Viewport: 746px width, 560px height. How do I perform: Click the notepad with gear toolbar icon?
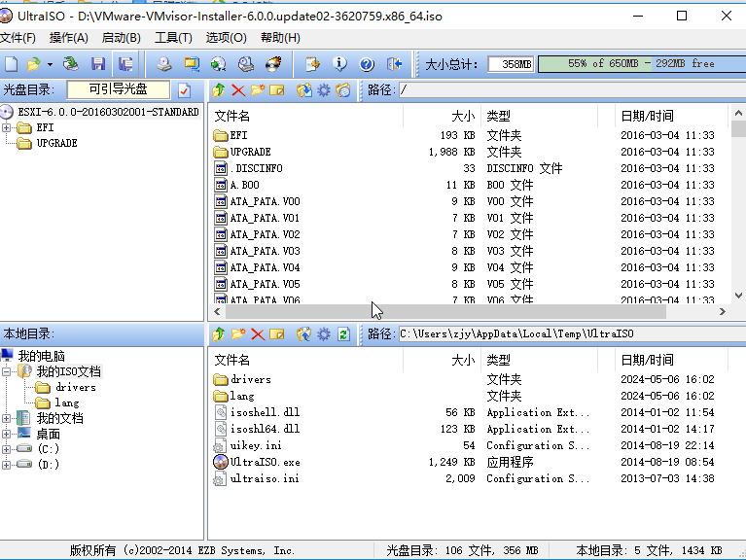click(312, 64)
